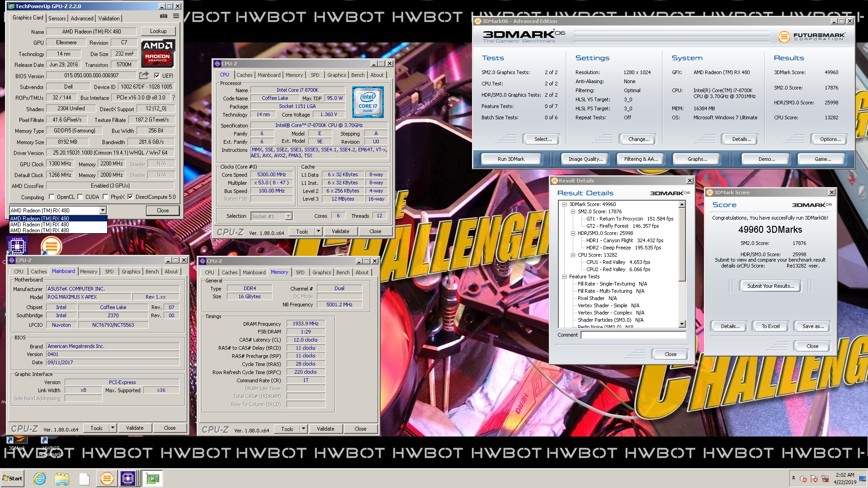Open orange circle desktop shortcut icon
This screenshot has width=868, height=488.
click(x=51, y=246)
